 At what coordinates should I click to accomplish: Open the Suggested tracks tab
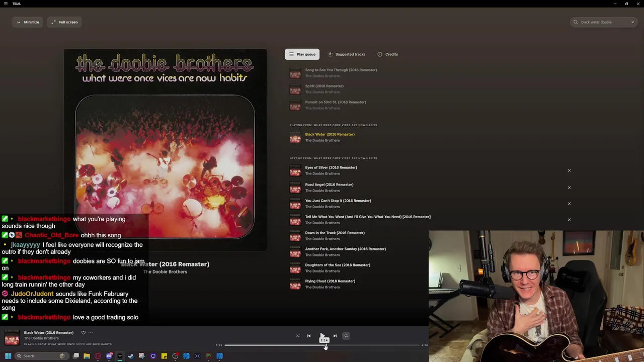coord(347,54)
